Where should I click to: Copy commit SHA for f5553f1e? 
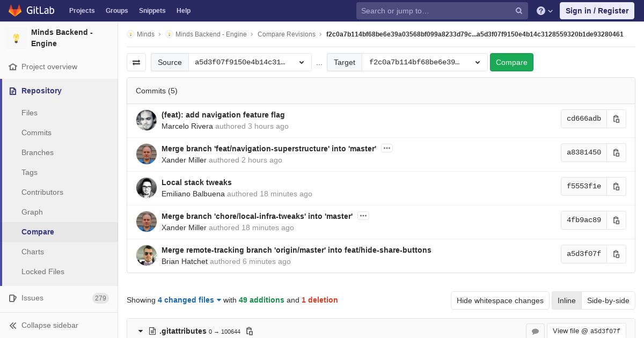[x=616, y=186]
